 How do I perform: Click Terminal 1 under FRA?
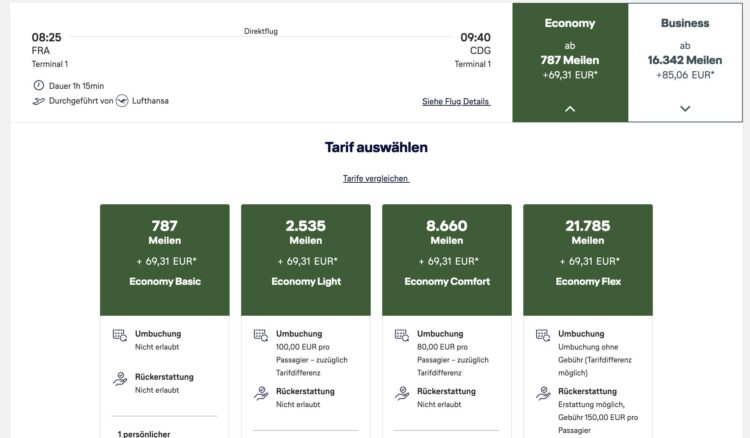tap(50, 64)
